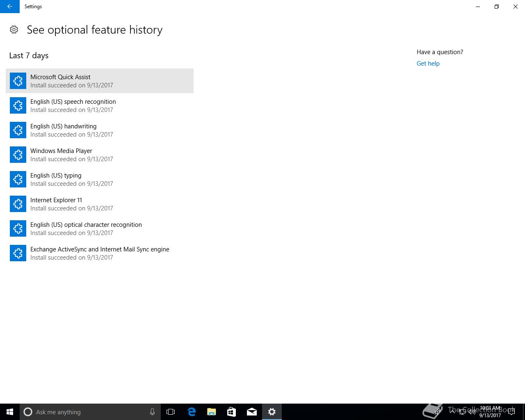Viewport: 525px width, 420px height.
Task: Launch Microsoft Edge from the taskbar
Action: pos(192,412)
